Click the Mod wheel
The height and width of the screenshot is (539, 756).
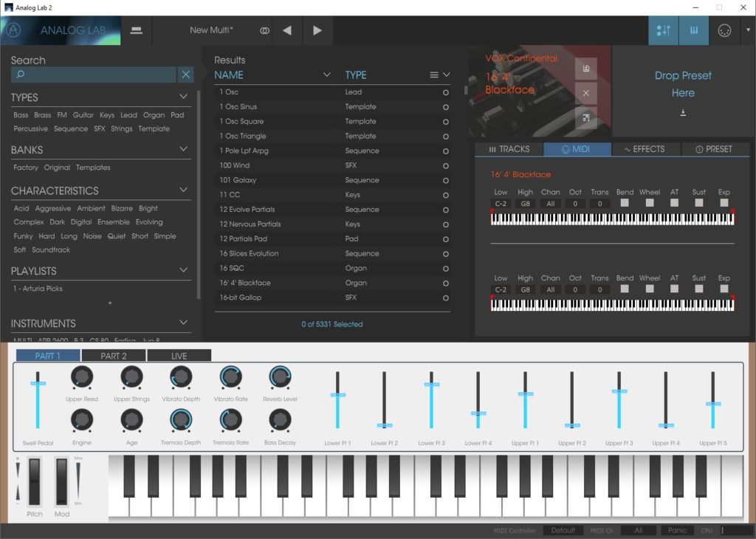(x=62, y=481)
